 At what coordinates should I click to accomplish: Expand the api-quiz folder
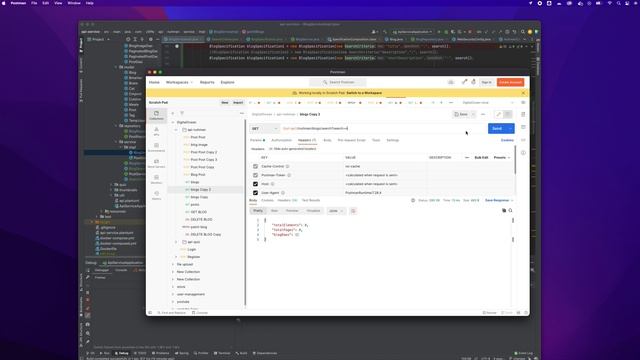(176, 242)
